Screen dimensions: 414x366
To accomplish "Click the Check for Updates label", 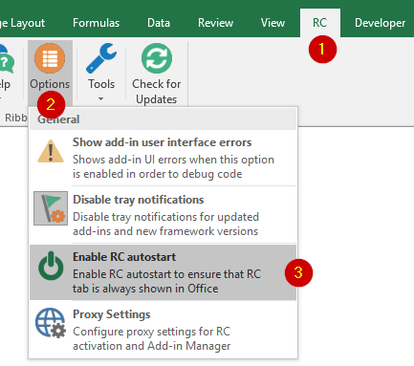I will click(157, 91).
